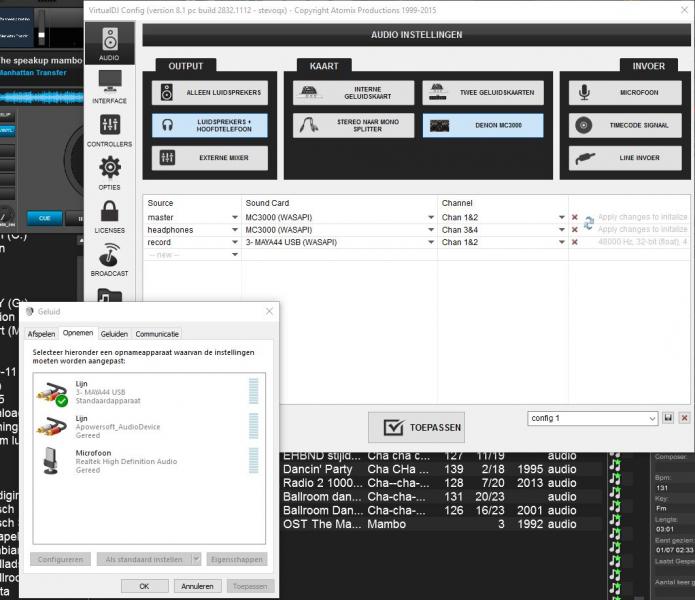Open the new source dropdown

(x=235, y=255)
